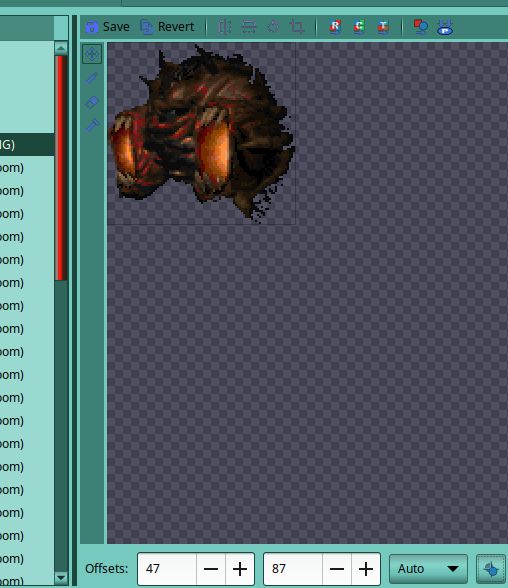Select the Flip image tool icon
508x588 pixels.
click(x=249, y=27)
